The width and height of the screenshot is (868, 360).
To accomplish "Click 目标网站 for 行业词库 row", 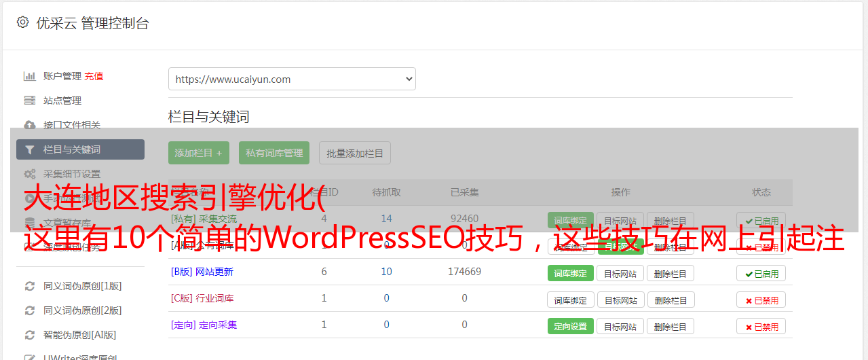I will [620, 300].
